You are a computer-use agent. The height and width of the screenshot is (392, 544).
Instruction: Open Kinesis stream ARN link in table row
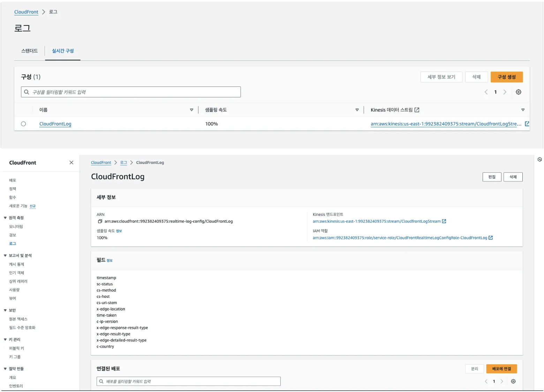point(446,124)
